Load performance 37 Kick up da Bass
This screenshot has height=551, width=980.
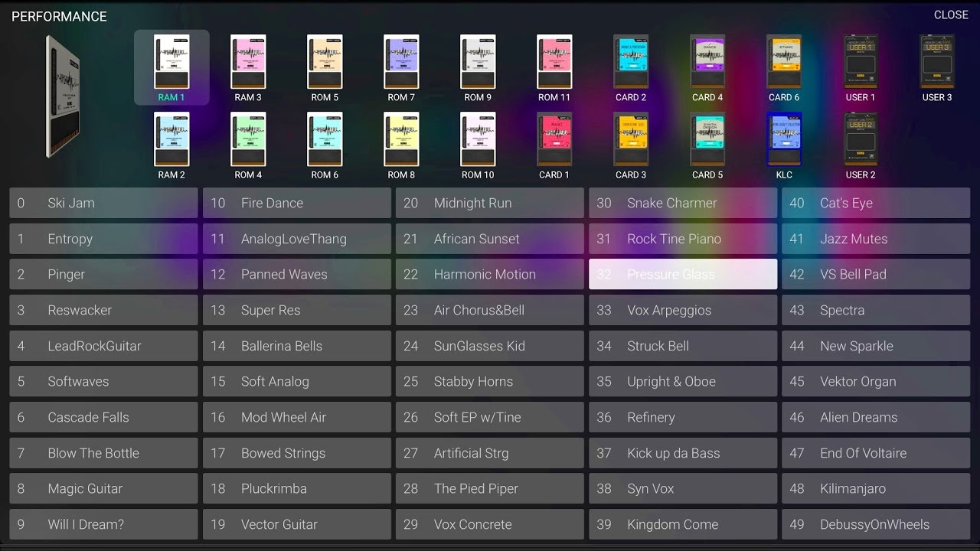tap(683, 453)
